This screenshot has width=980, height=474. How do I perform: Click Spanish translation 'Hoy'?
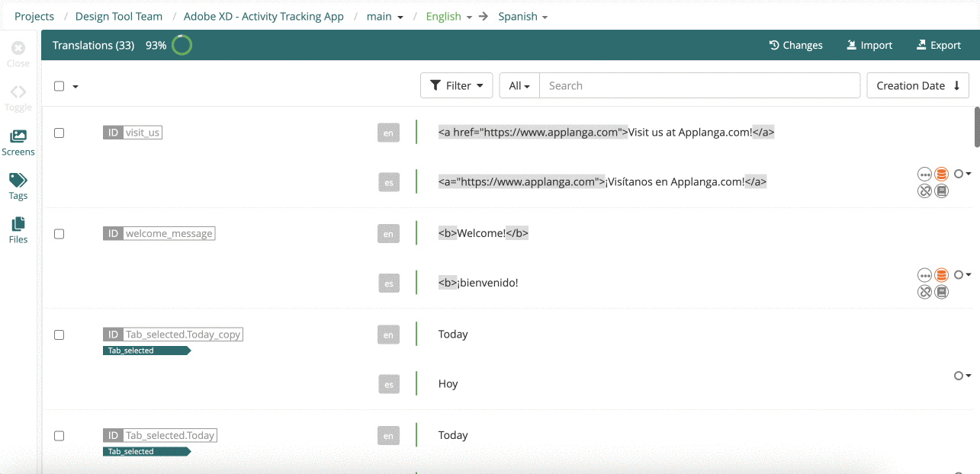point(448,383)
